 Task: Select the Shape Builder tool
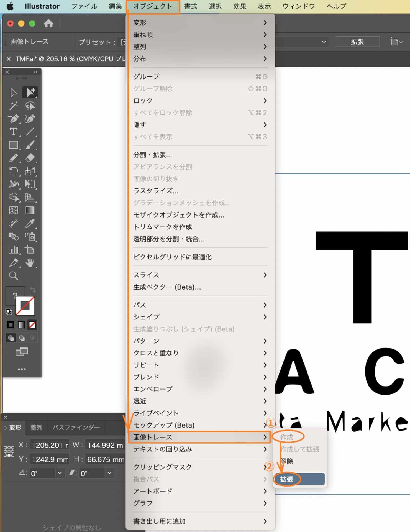(13, 197)
